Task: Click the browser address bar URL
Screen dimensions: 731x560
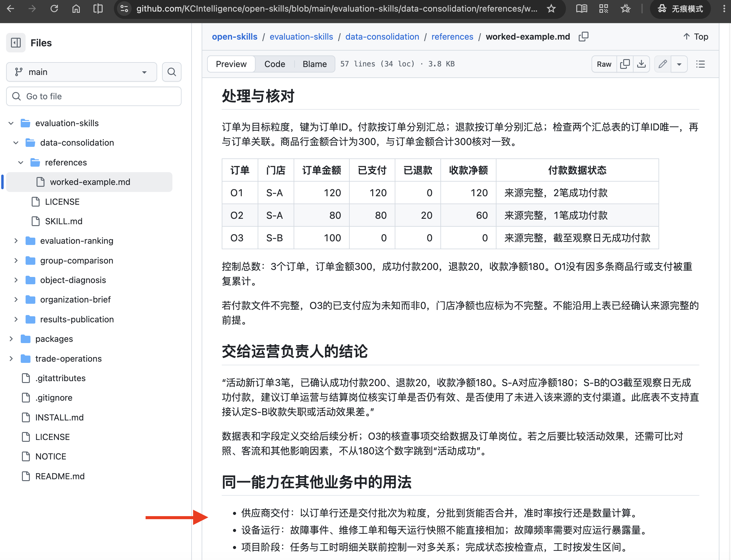Action: (x=337, y=9)
